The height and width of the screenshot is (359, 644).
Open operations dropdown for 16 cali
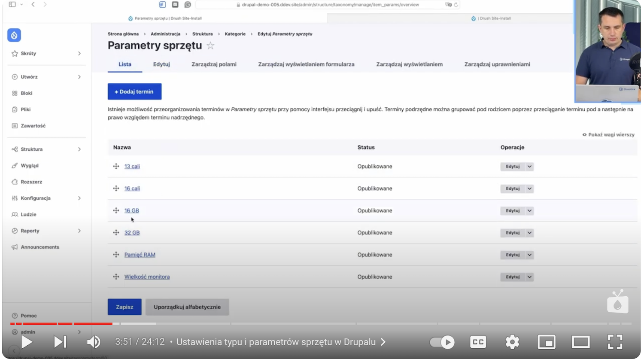529,189
